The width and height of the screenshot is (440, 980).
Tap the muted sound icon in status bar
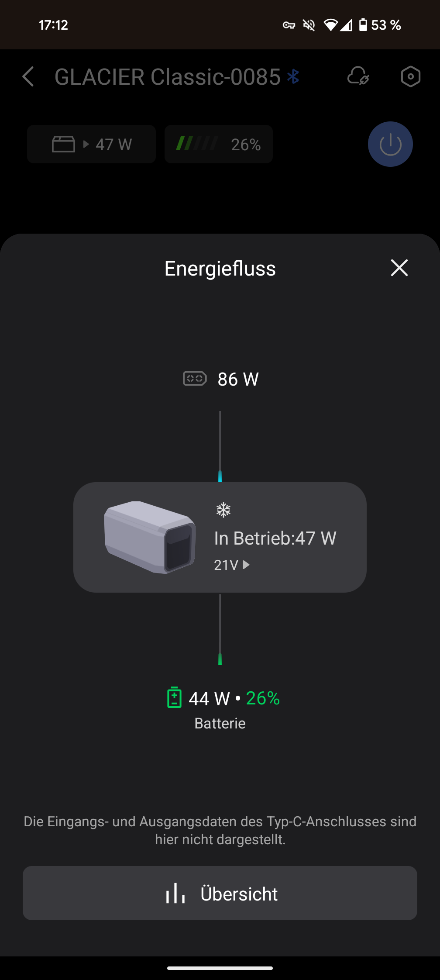309,25
